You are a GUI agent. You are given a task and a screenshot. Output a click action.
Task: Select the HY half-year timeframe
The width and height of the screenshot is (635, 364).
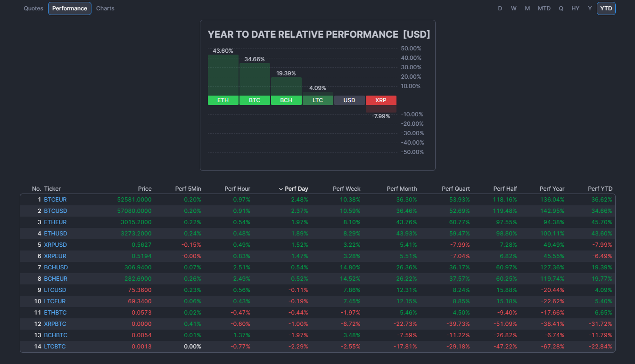pyautogui.click(x=575, y=8)
